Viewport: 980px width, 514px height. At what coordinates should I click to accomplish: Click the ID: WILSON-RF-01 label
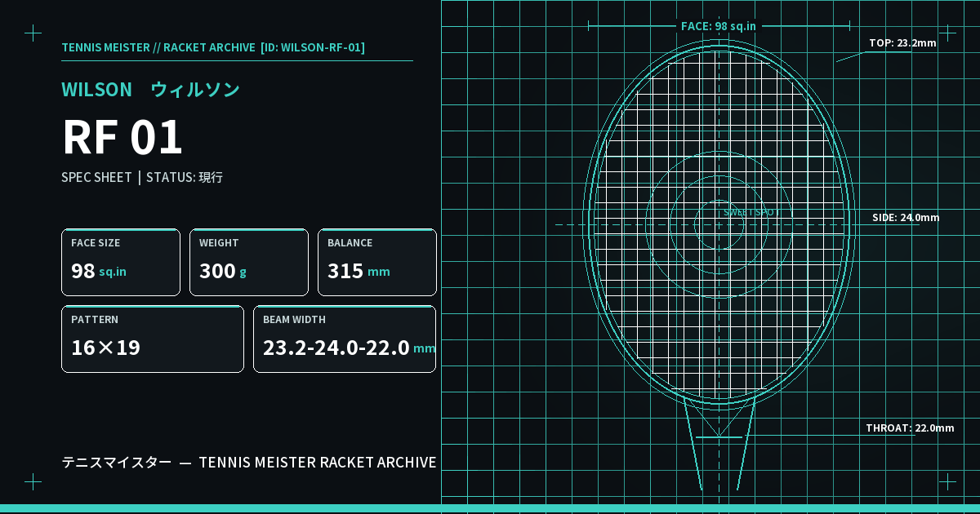point(313,47)
